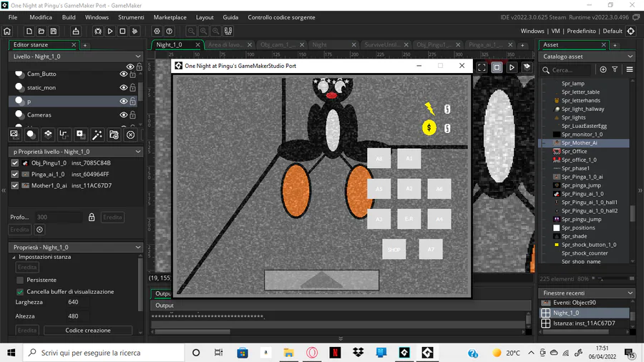Open an existing project folder icon
Image resolution: width=644 pixels, height=362 pixels.
point(42,31)
